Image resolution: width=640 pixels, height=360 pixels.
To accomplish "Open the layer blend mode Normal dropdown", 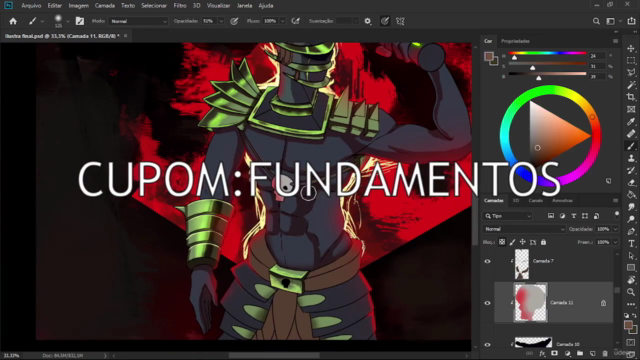I will tap(524, 229).
